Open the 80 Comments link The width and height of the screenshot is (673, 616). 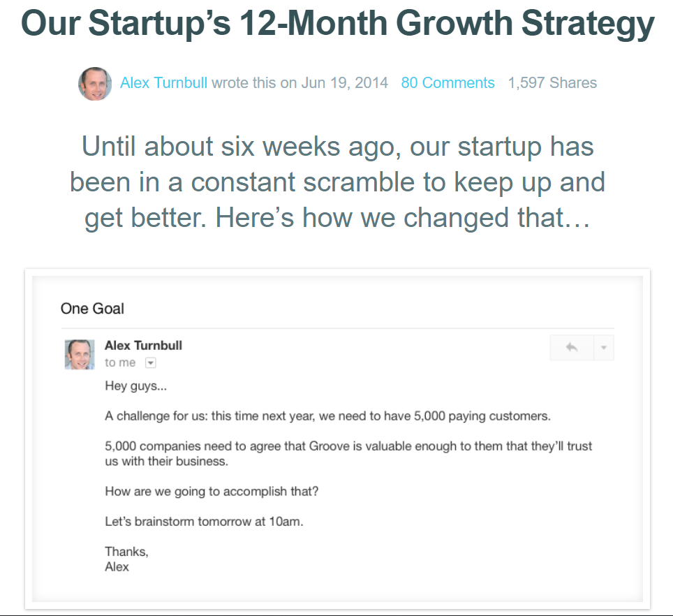[448, 83]
